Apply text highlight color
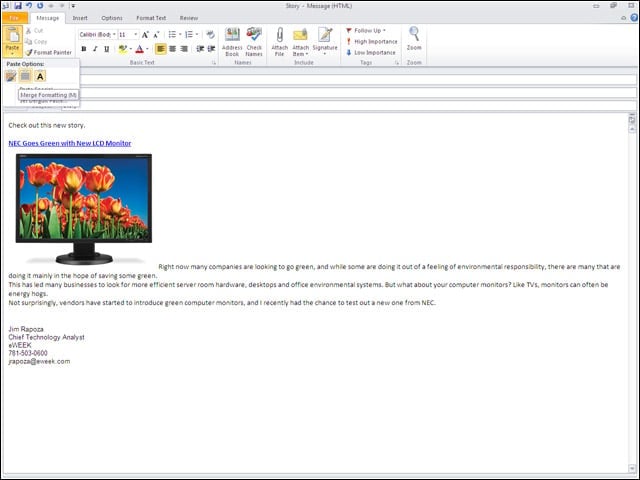Image resolution: width=640 pixels, height=480 pixels. tap(122, 49)
